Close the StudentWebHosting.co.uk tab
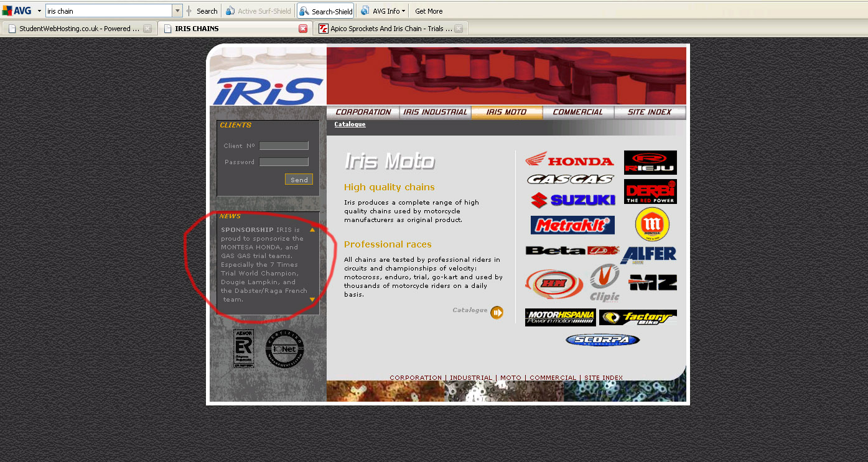Image resolution: width=868 pixels, height=462 pixels. click(147, 29)
